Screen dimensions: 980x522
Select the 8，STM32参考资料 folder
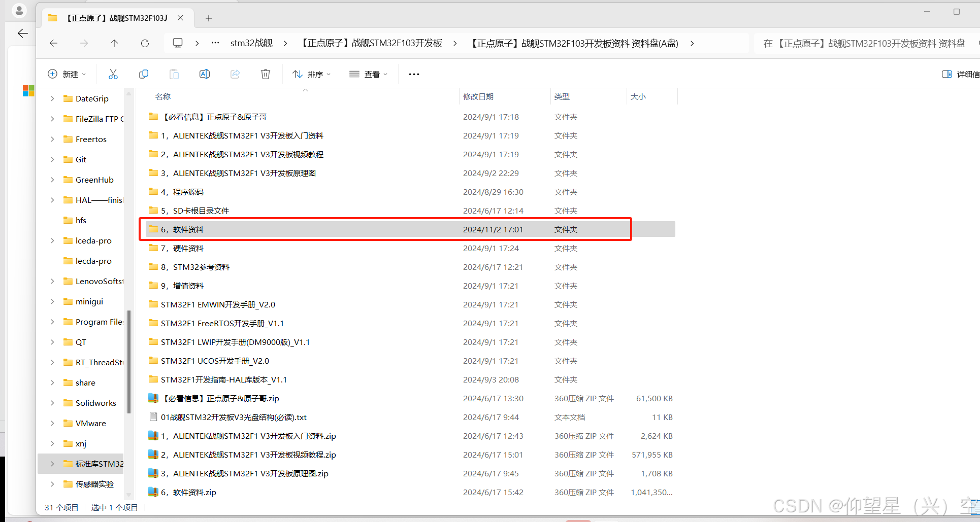pos(195,267)
